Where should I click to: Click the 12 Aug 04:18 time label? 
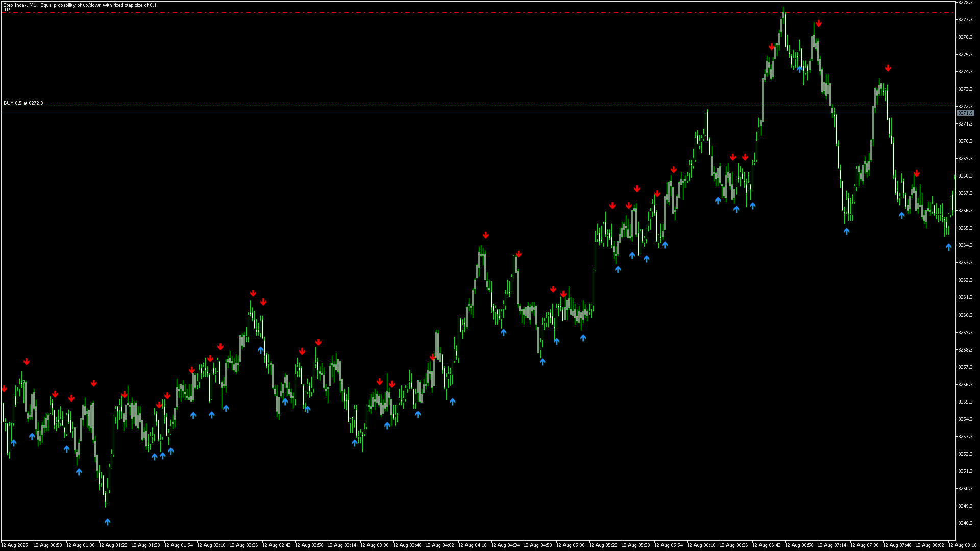[472, 545]
